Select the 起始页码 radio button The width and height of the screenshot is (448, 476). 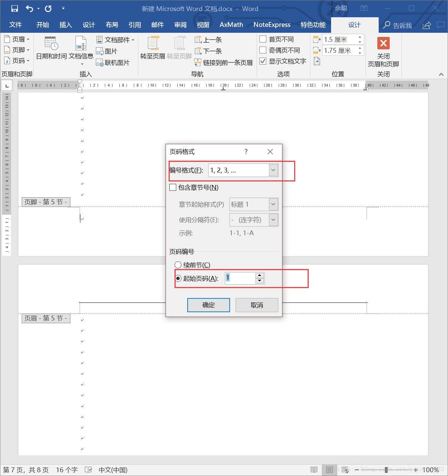(x=178, y=278)
